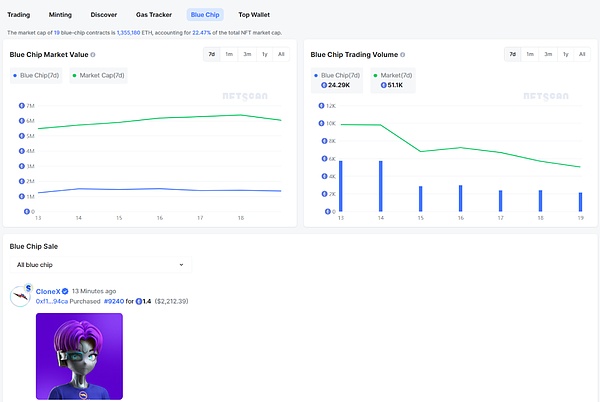Open the CloneX NFT thumbnail image
The width and height of the screenshot is (600, 402).
[x=79, y=357]
